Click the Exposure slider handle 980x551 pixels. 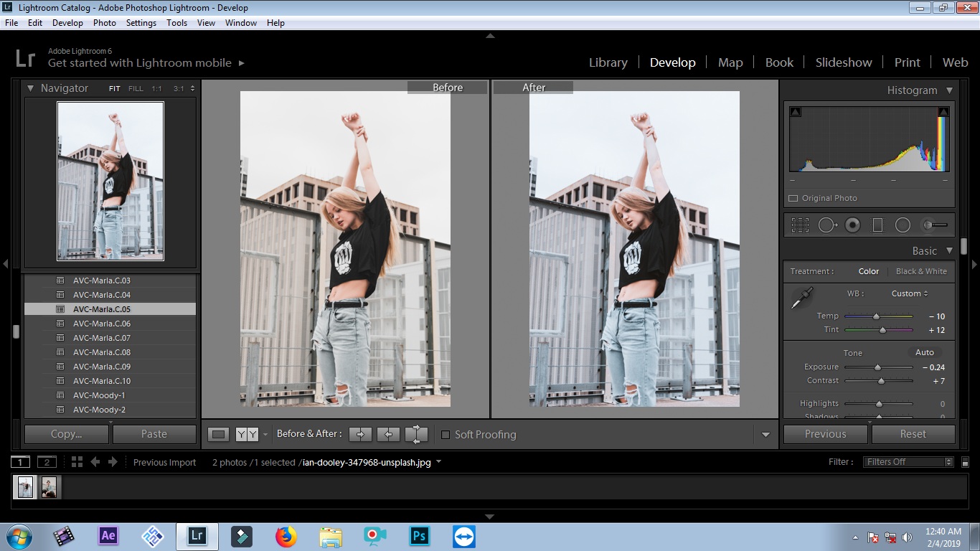click(x=877, y=367)
